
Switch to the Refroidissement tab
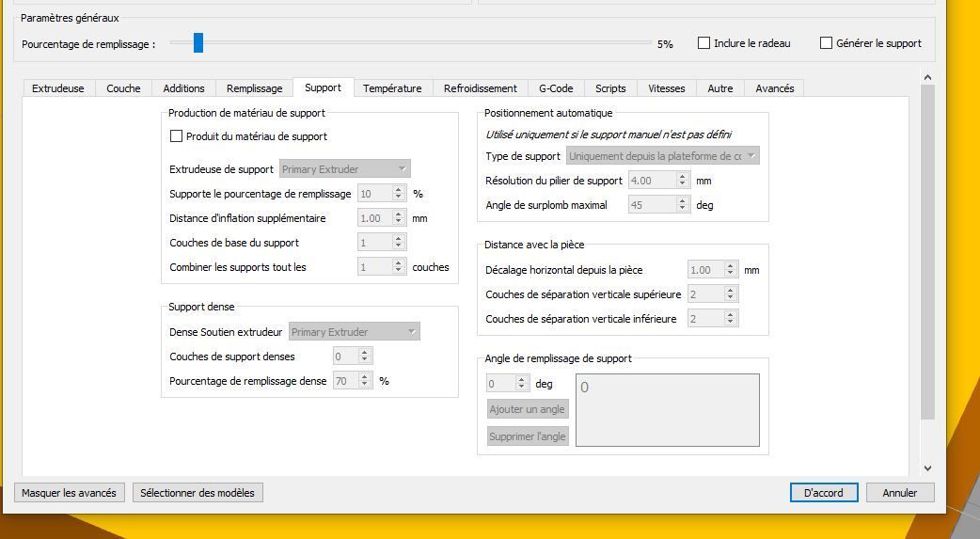click(480, 88)
